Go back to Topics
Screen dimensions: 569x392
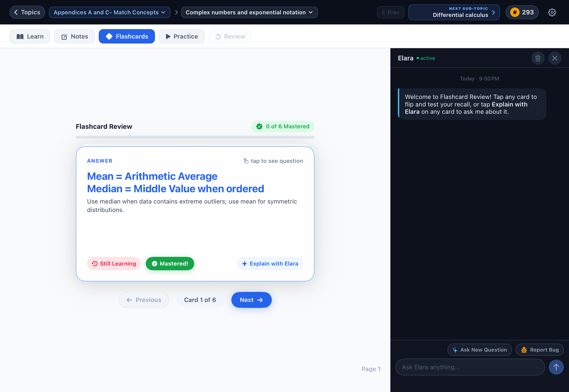coord(27,12)
